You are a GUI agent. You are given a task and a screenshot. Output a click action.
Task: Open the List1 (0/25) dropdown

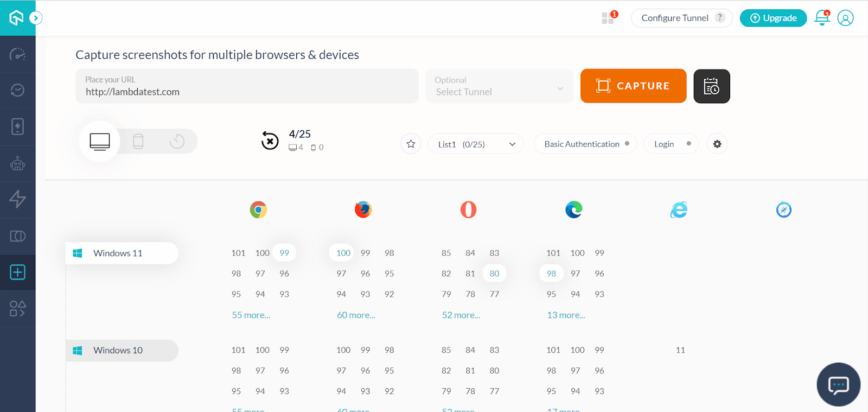pos(476,144)
